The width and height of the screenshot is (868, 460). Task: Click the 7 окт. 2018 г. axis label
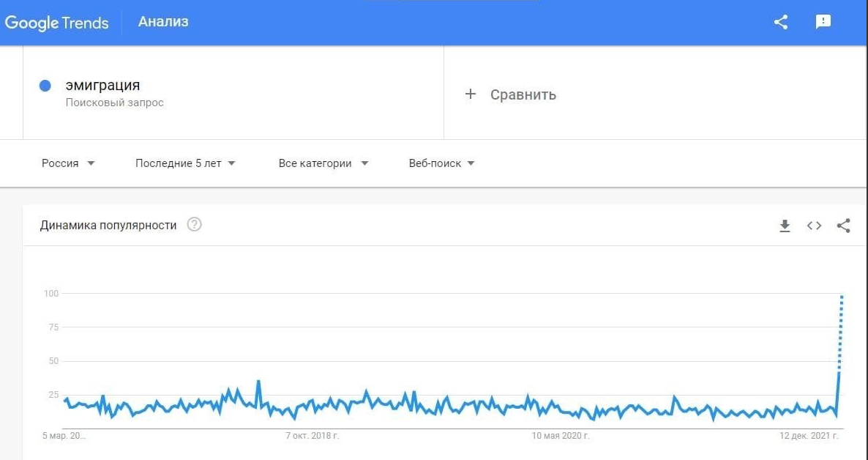click(312, 436)
